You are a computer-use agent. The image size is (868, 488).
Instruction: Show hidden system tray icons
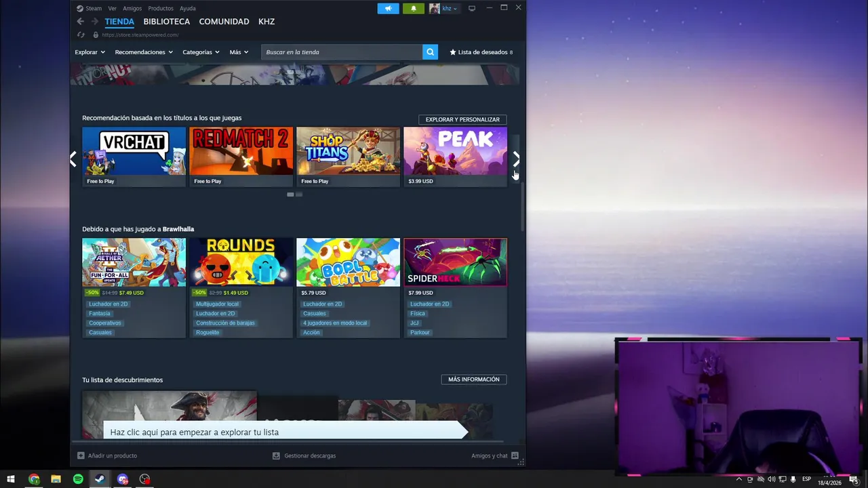(x=739, y=479)
